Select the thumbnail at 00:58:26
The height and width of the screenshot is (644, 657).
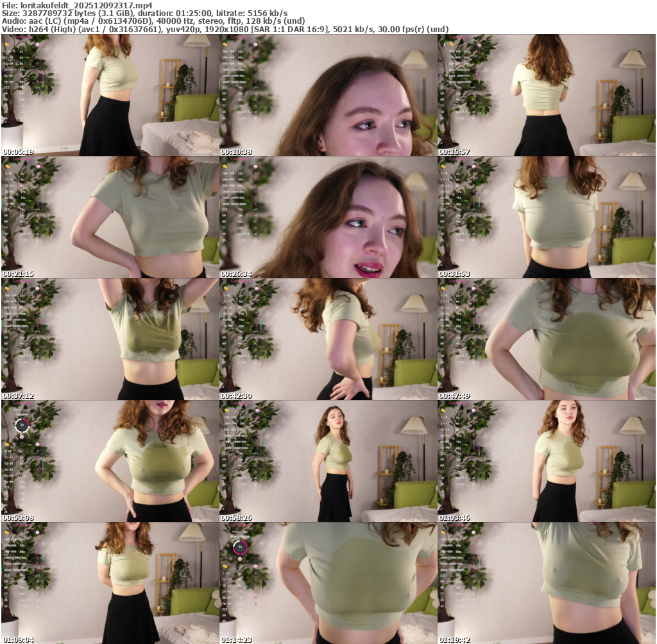click(328, 461)
